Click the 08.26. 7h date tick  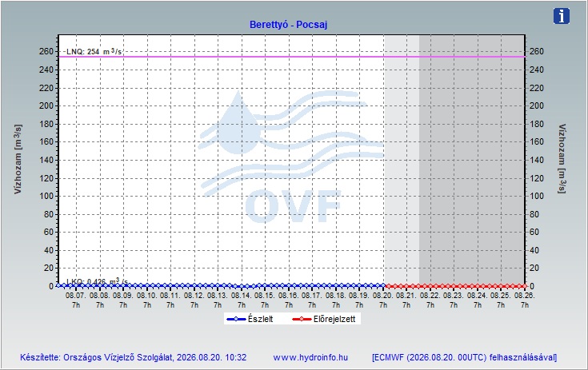524,300
